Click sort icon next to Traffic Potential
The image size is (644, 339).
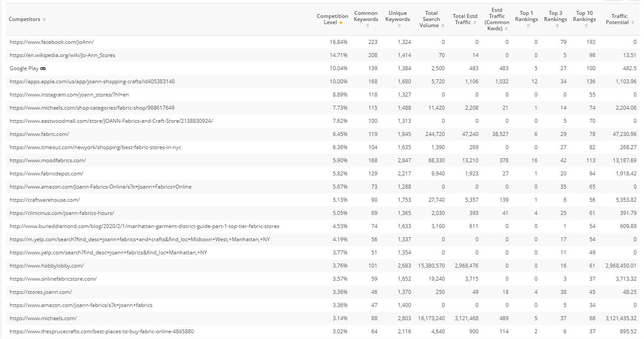coord(633,23)
